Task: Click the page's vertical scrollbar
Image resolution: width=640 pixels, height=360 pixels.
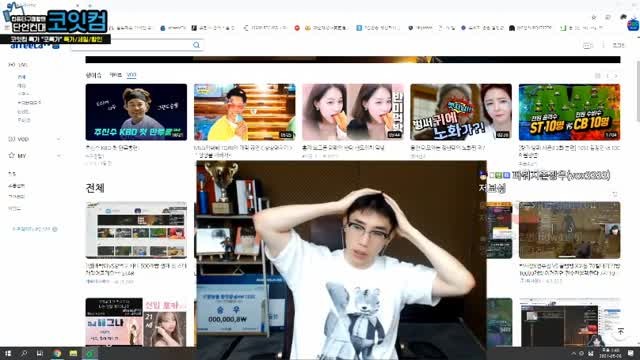Action: (638, 91)
